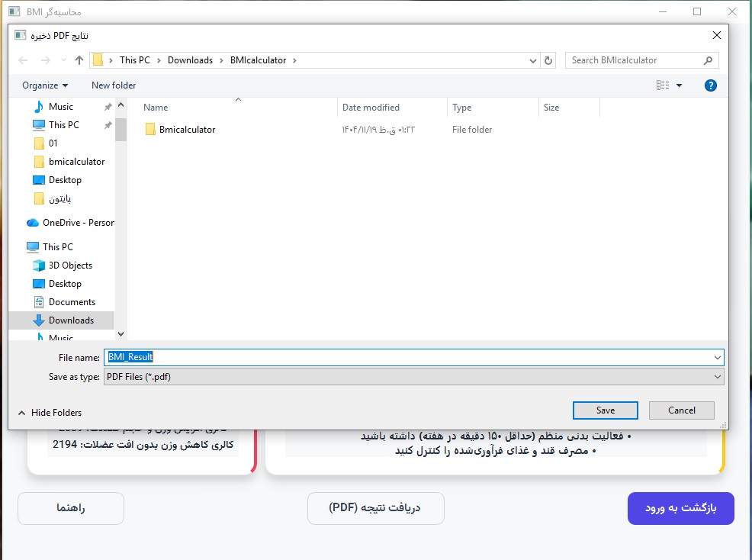Refresh the BMIcalculator folder view
The image size is (752, 560).
pyautogui.click(x=549, y=60)
